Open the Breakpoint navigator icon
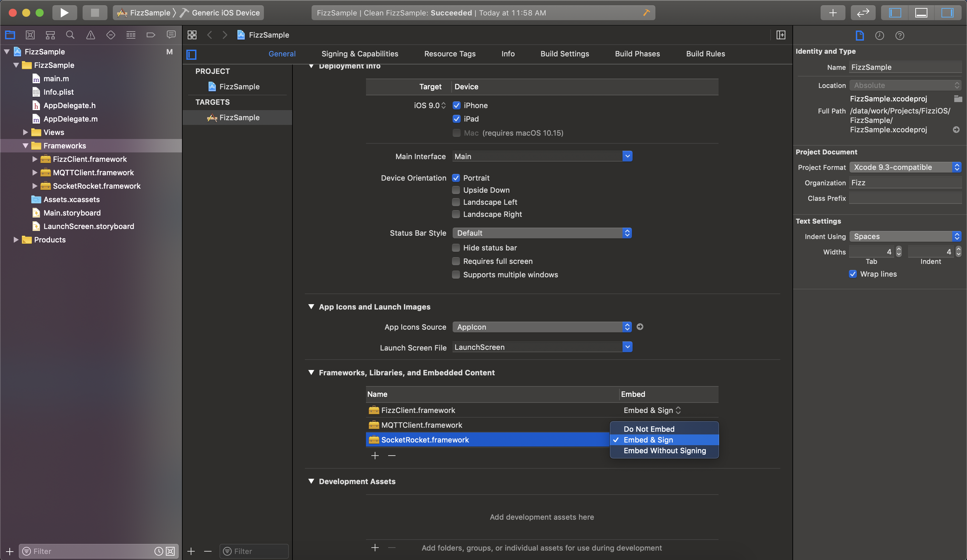 [x=151, y=35]
